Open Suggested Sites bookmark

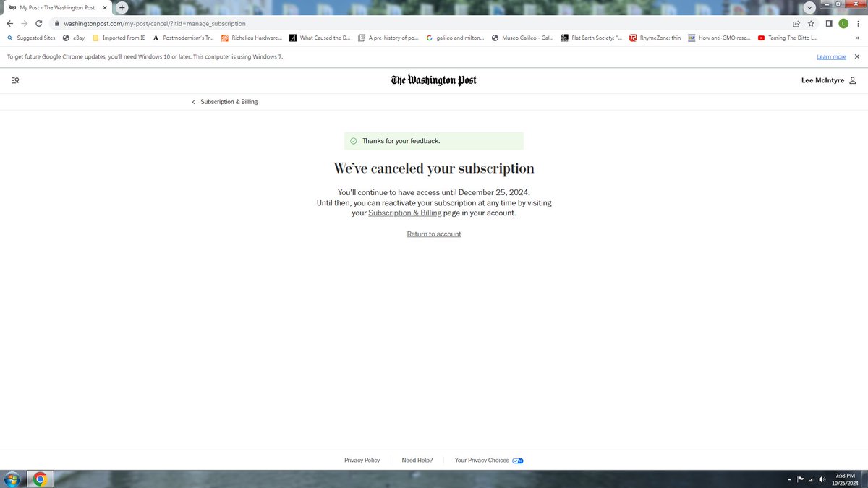click(x=30, y=38)
